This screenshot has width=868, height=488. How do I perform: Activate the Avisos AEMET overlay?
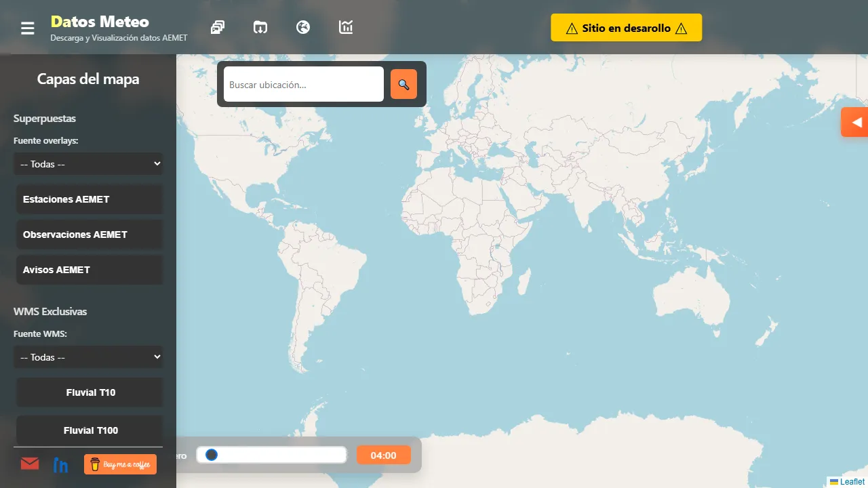(89, 269)
